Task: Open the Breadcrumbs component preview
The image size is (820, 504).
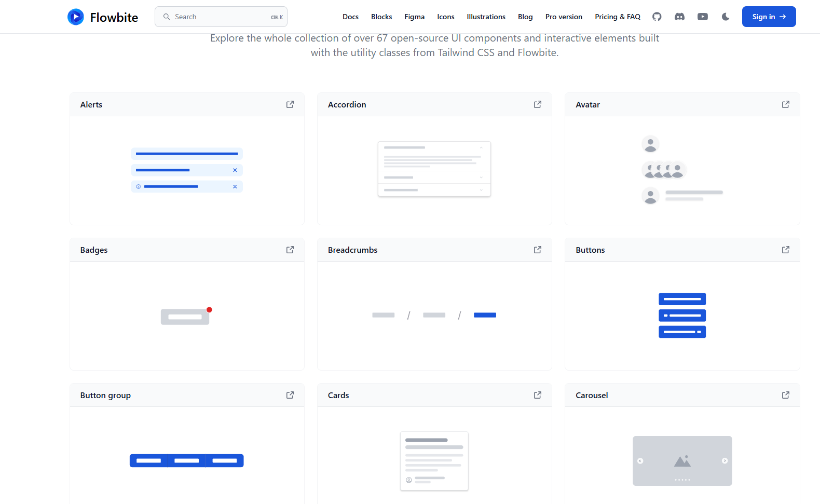Action: coord(434,315)
